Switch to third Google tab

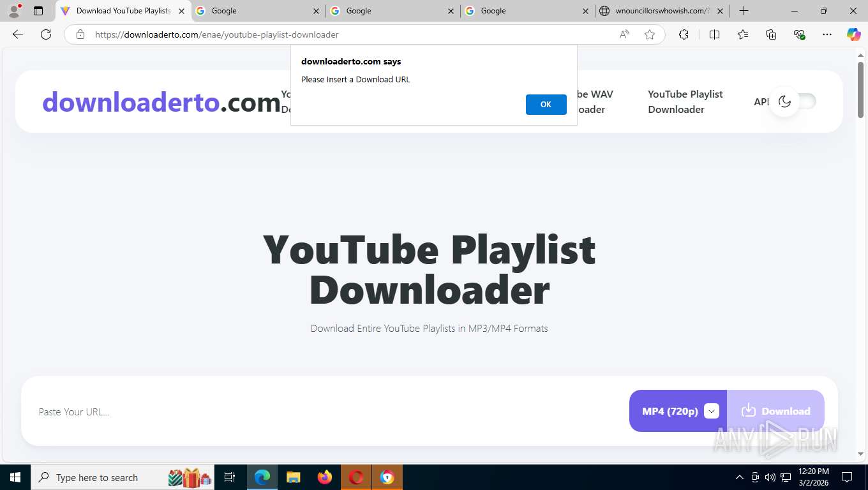(x=527, y=11)
